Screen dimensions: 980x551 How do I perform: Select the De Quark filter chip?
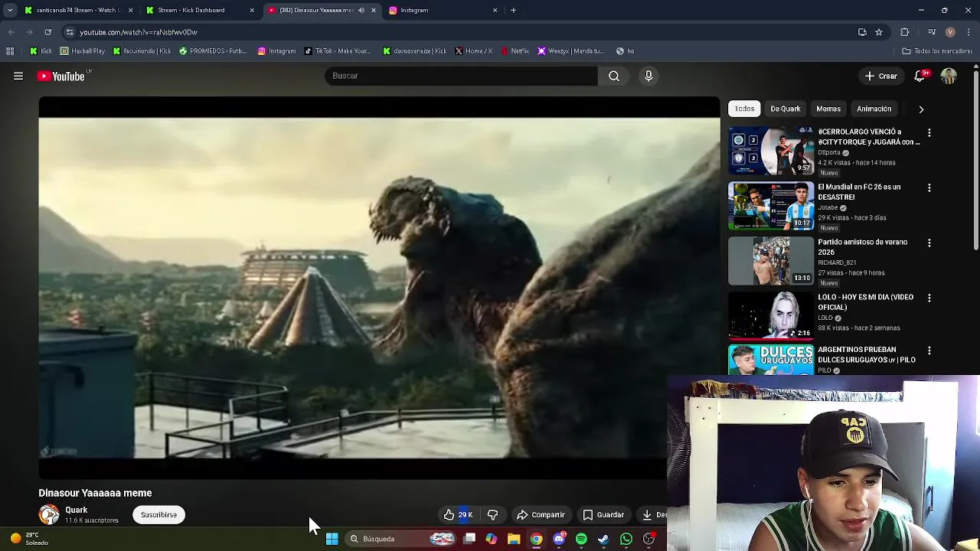click(x=786, y=109)
